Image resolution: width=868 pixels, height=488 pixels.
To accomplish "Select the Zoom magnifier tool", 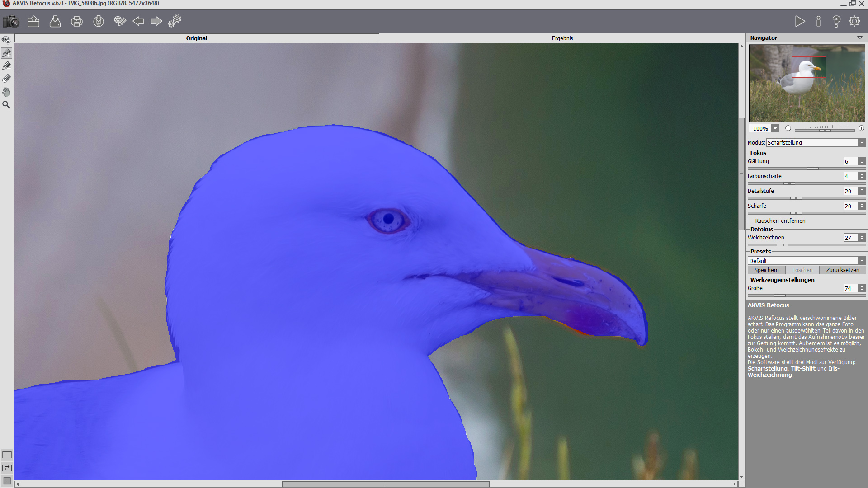I will pos(6,105).
